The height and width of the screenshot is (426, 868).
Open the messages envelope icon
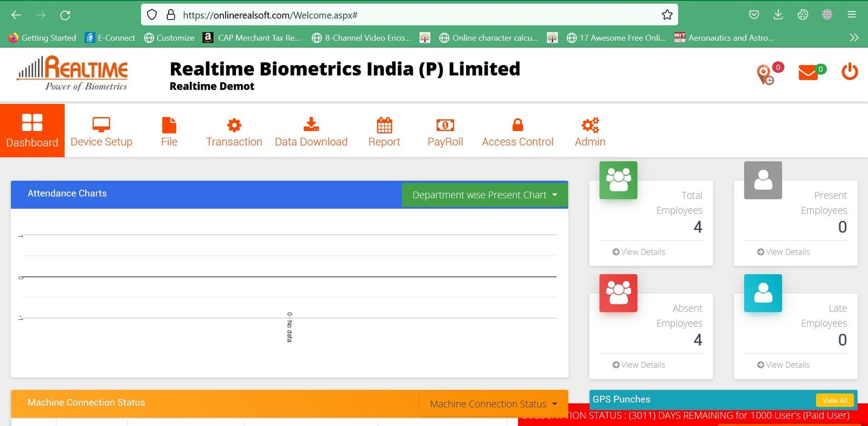pyautogui.click(x=809, y=72)
